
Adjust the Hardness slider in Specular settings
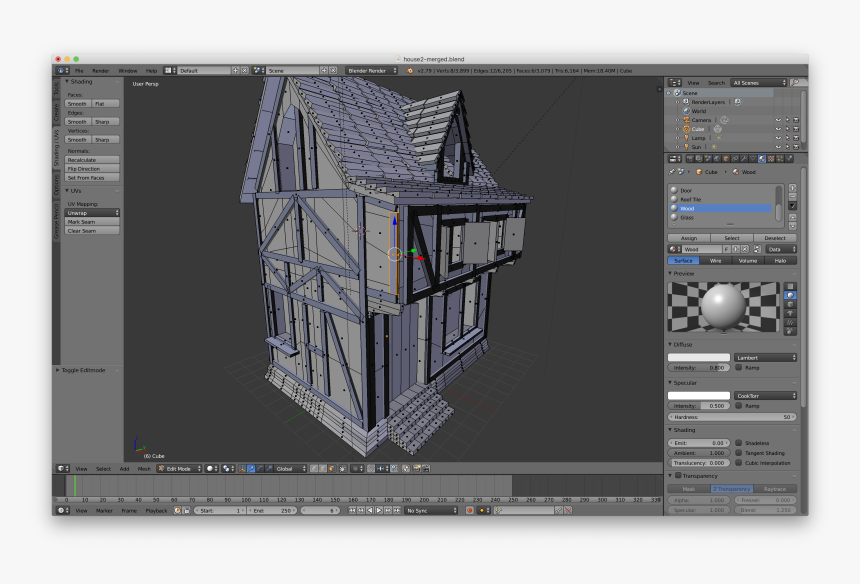point(732,417)
